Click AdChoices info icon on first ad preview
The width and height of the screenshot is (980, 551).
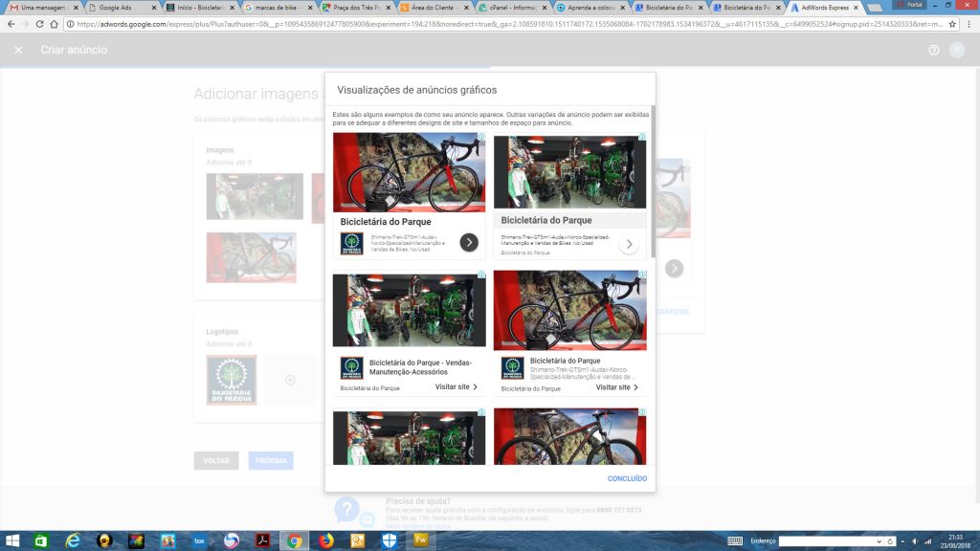click(481, 136)
